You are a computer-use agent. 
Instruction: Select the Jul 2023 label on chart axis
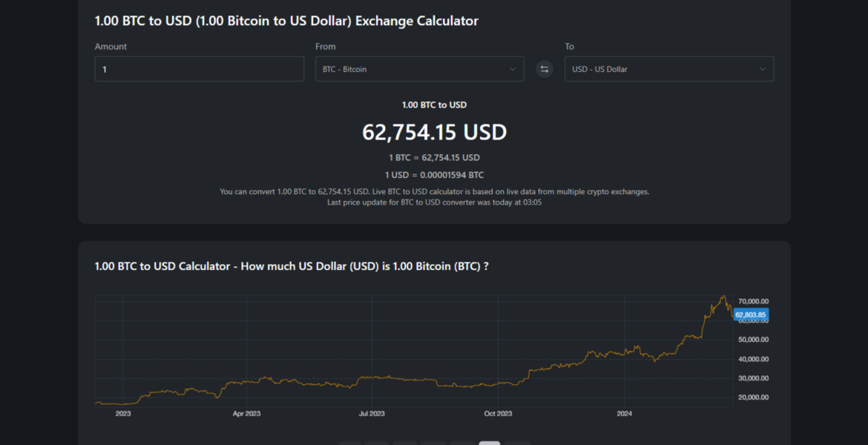coord(372,413)
